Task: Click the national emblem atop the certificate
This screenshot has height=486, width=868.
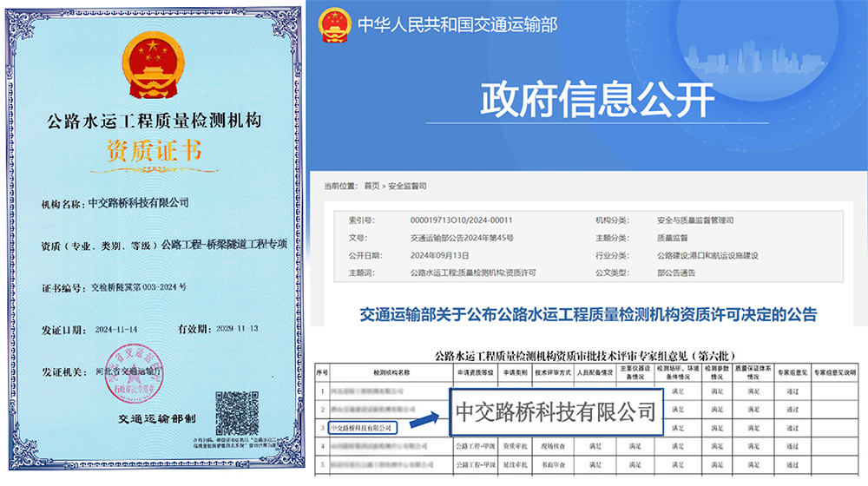Action: tap(153, 65)
